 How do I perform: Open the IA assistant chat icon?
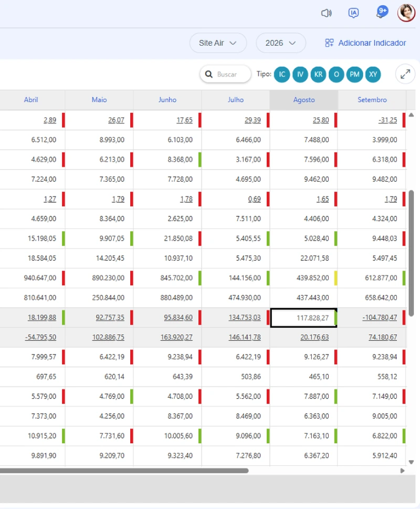click(x=353, y=13)
